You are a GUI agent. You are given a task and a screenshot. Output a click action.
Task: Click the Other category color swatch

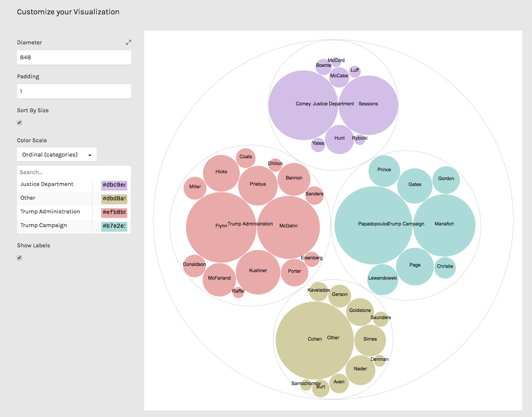114,199
